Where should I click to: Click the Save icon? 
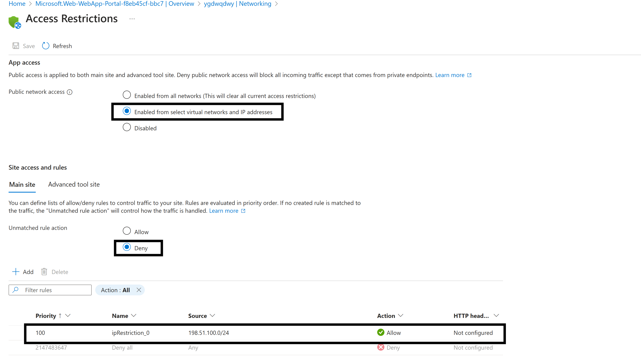[16, 46]
